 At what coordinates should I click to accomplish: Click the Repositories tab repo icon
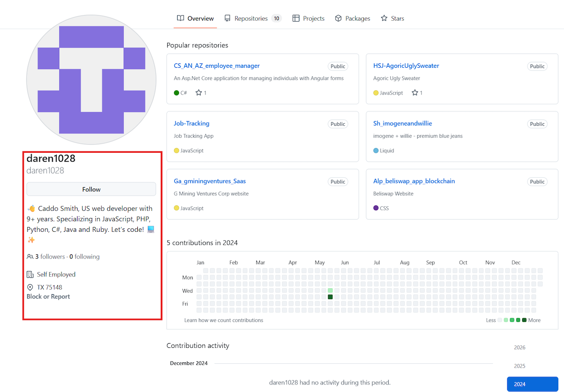click(x=227, y=18)
